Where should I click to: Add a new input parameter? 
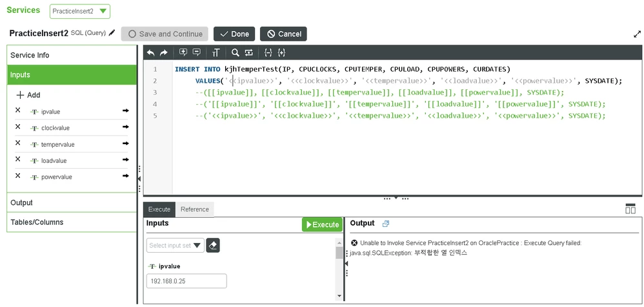coord(28,95)
